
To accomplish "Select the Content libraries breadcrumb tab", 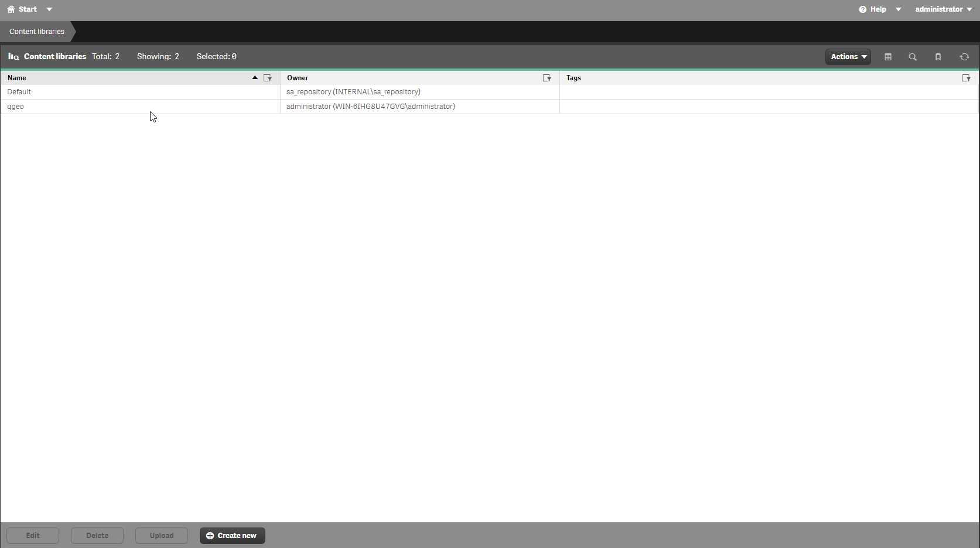I will point(37,32).
